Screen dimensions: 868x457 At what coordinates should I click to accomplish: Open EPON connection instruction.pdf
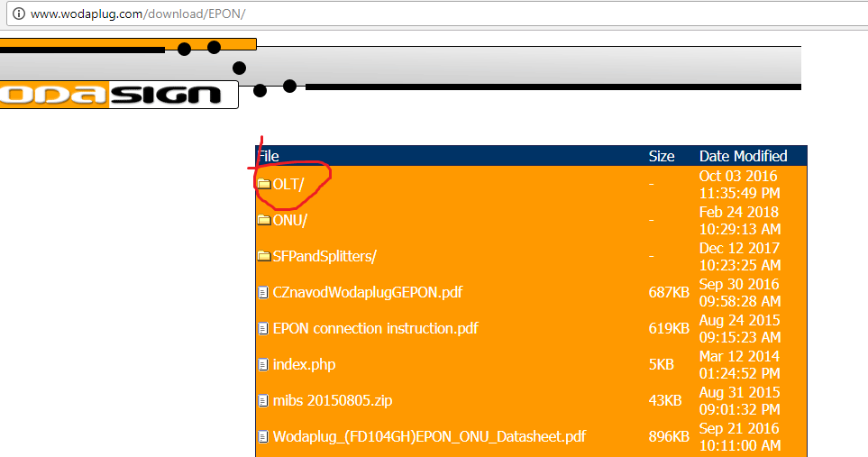tap(375, 328)
